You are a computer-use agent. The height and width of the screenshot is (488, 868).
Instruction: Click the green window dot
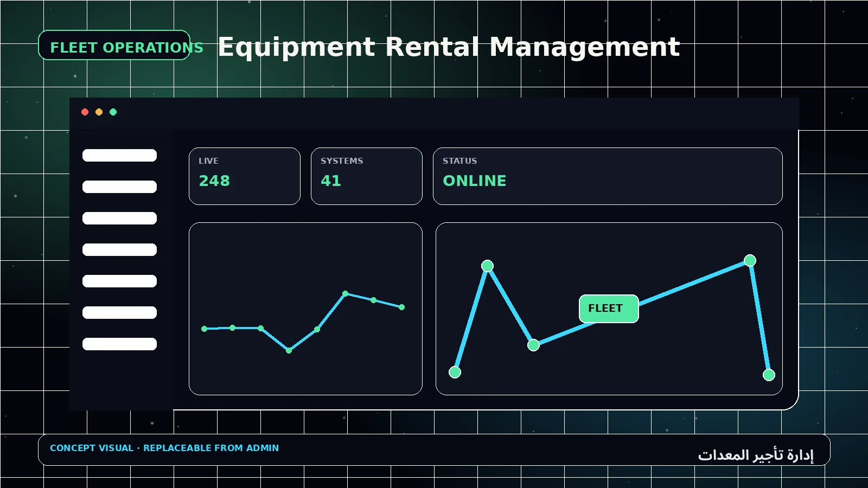pyautogui.click(x=113, y=112)
